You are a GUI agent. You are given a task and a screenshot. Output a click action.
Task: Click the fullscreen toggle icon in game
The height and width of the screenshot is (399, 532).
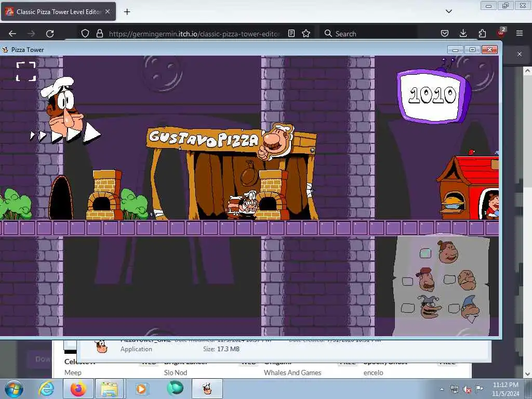click(x=26, y=71)
